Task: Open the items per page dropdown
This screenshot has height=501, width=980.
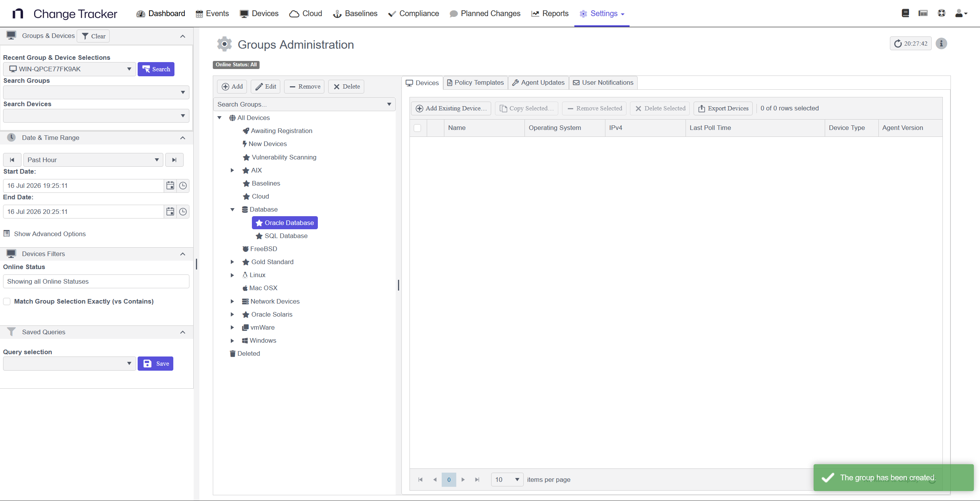Action: pos(507,480)
